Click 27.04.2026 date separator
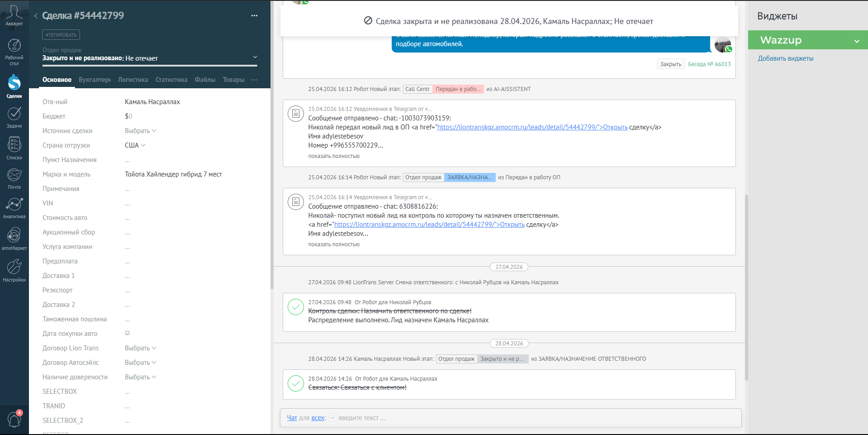Viewport: 868px width, 435px height. point(509,267)
